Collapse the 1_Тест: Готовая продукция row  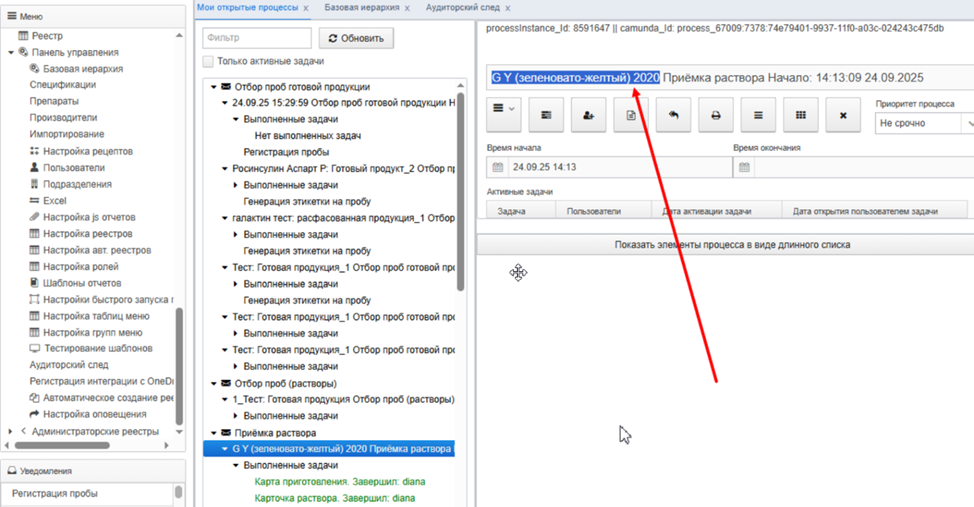point(225,400)
